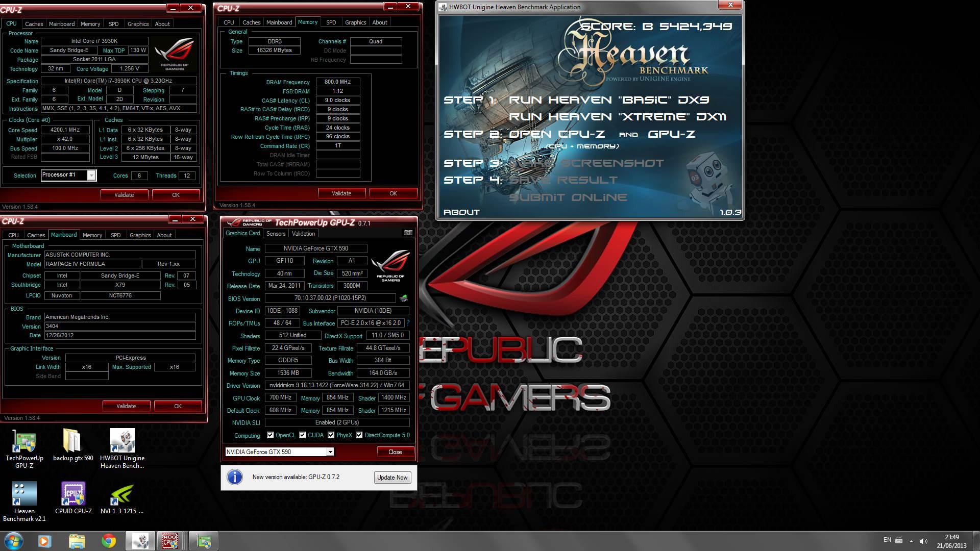The image size is (980, 551).
Task: Open the Windows Start menu
Action: point(14,541)
